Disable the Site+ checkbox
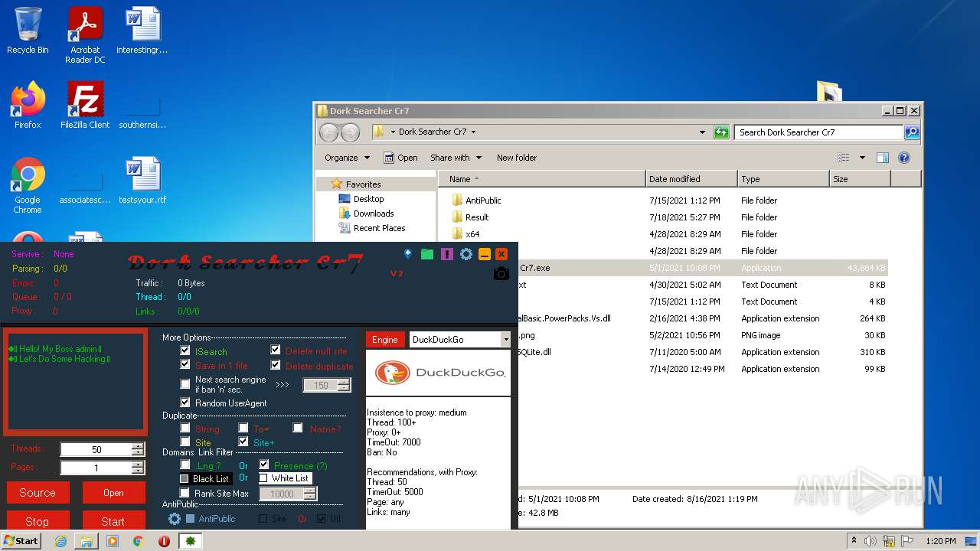The image size is (980, 551). (x=243, y=442)
